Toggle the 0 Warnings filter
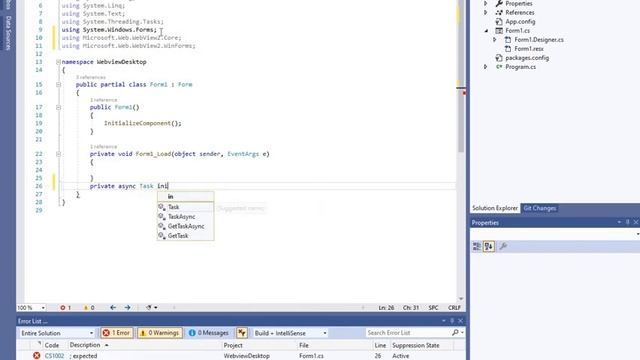Image resolution: width=640 pixels, height=360 pixels. (160, 333)
